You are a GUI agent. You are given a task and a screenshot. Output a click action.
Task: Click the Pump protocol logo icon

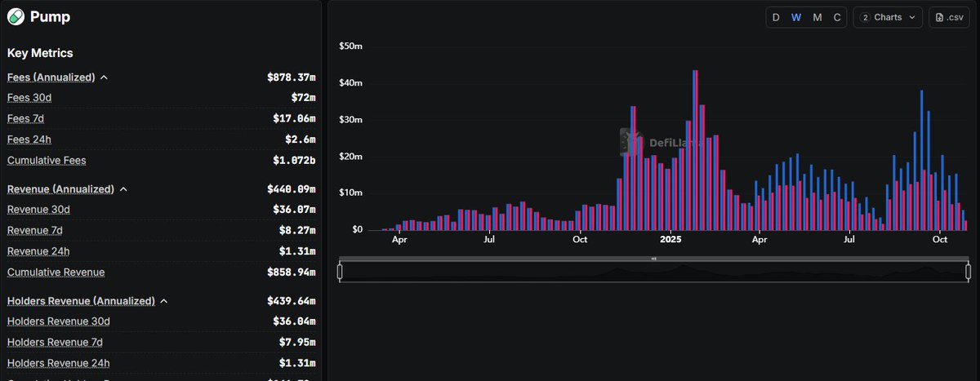[16, 16]
